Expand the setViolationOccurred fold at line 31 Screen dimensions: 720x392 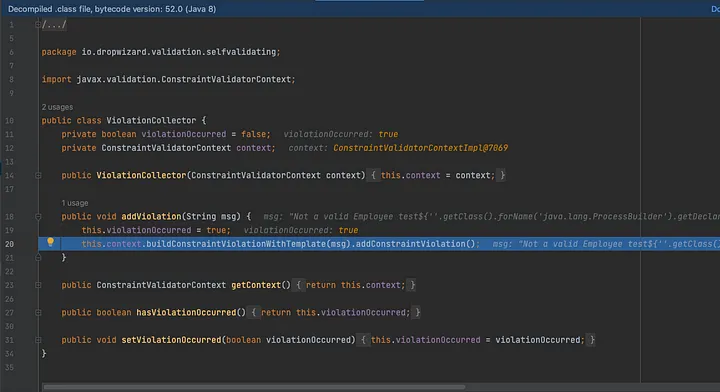click(x=38, y=340)
